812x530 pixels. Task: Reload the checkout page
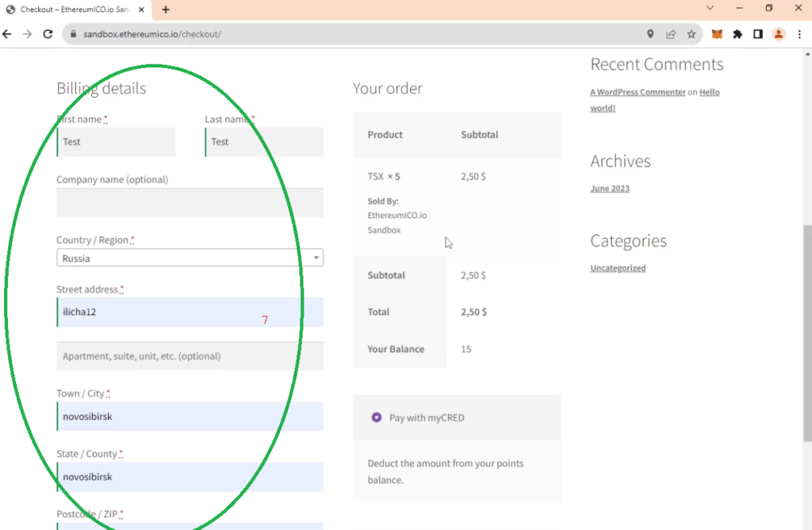tap(48, 34)
